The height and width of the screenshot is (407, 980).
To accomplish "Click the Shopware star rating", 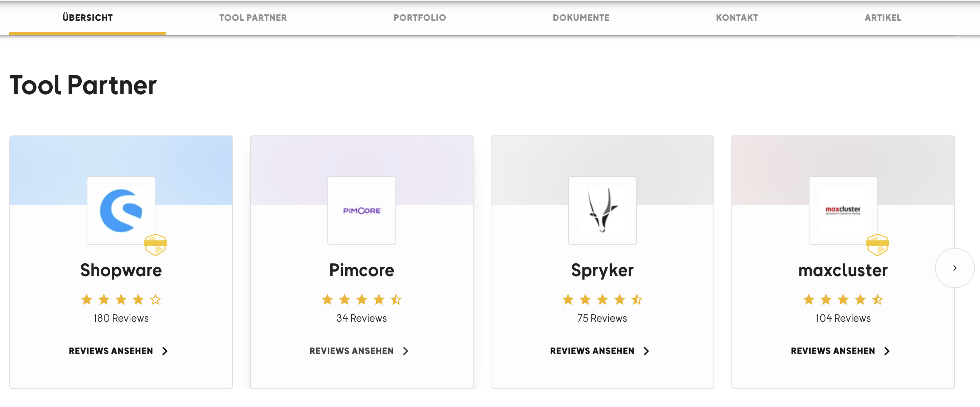I will [x=121, y=300].
